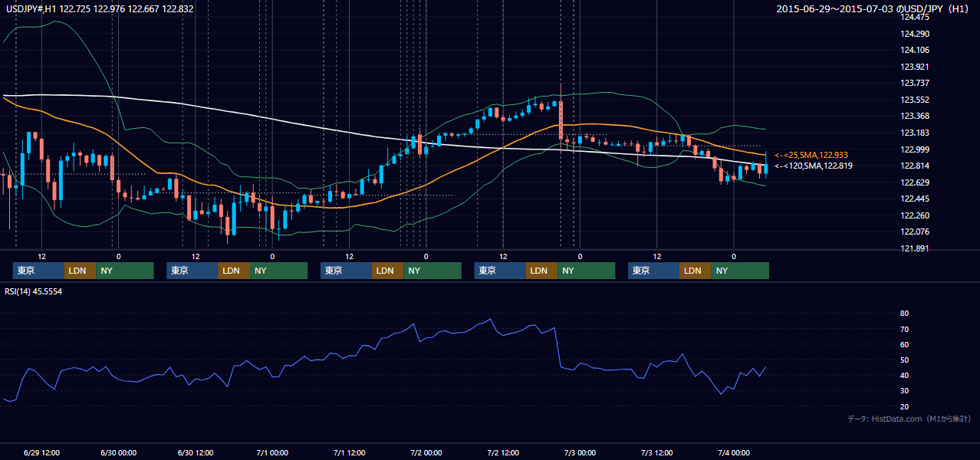Viewport: 980px width, 460px height.
Task: Select the rightmost 東京 session block
Action: pos(653,271)
